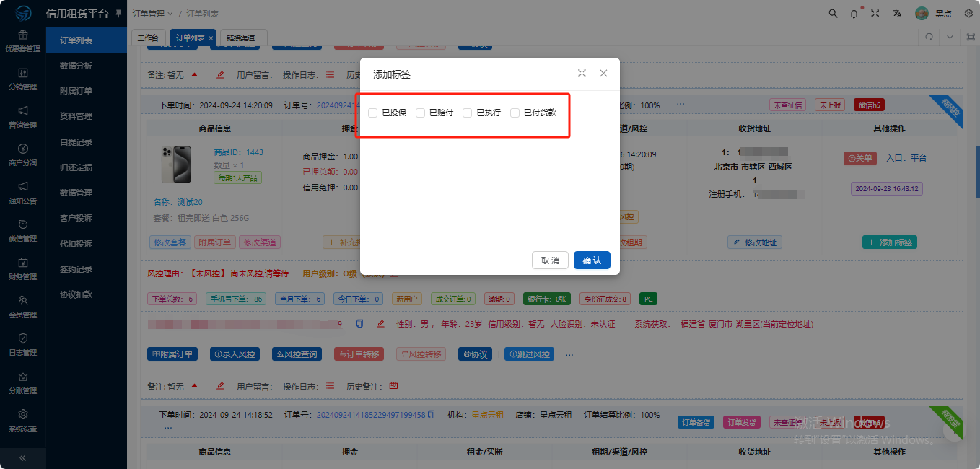Viewport: 980px width, 469px height.
Task: Select 签约记录 in the submenu
Action: point(76,269)
